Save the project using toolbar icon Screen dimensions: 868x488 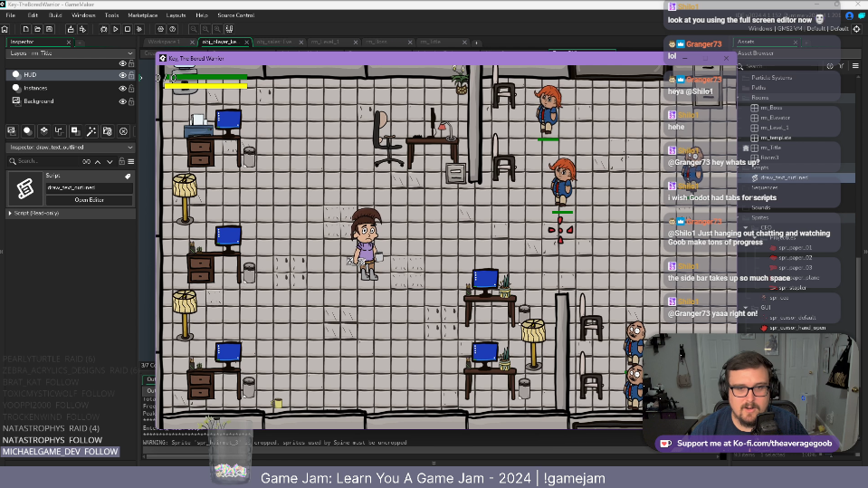[49, 29]
